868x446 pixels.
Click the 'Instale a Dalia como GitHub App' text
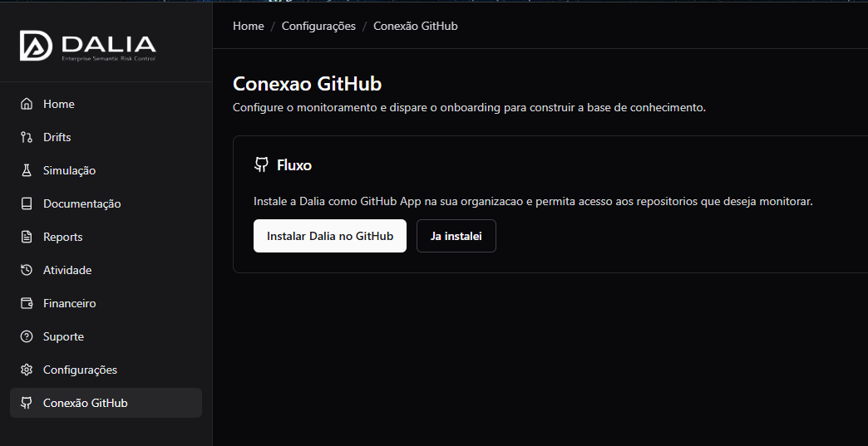click(x=533, y=201)
